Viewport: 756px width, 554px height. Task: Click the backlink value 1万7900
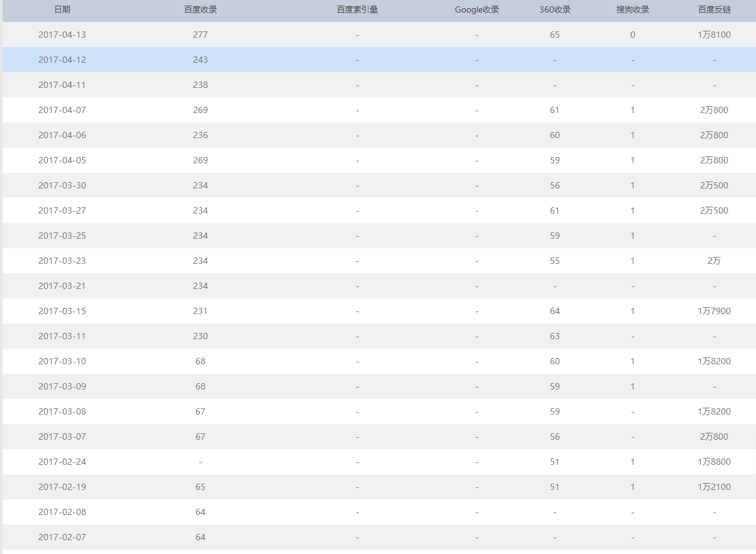[x=715, y=311]
